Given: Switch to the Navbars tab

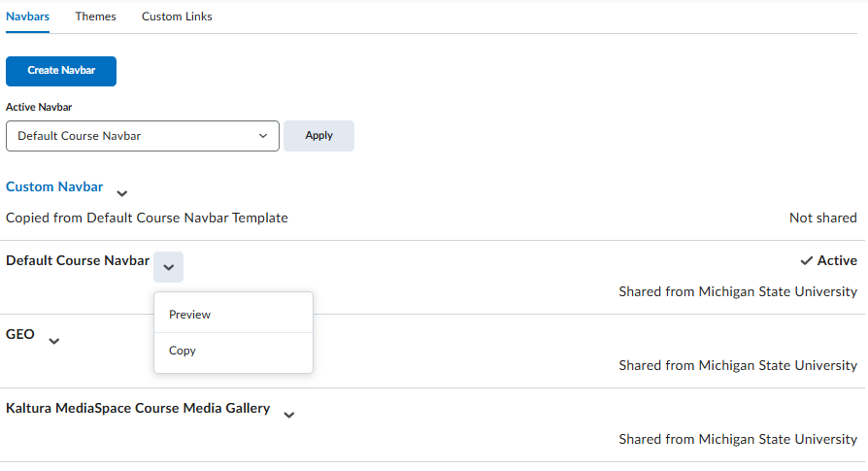Looking at the screenshot, I should click(x=27, y=17).
